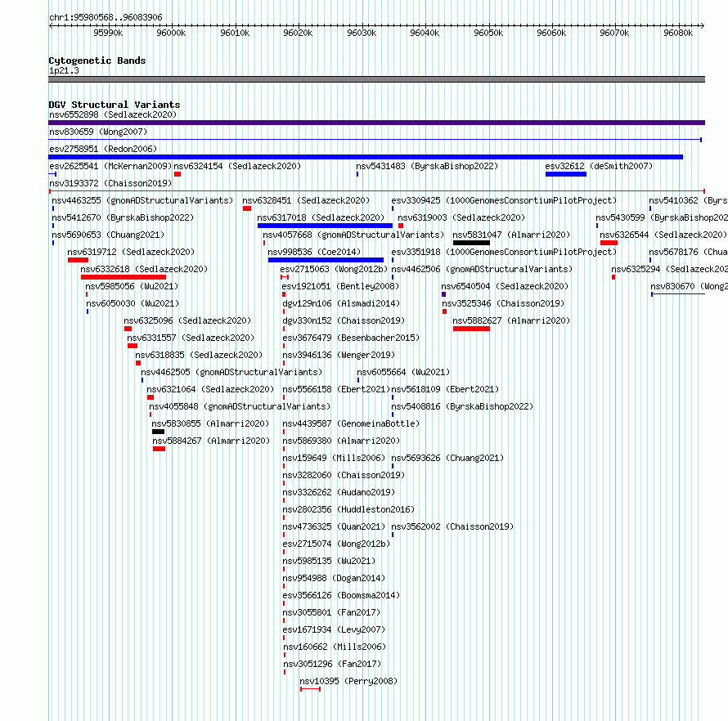Select the black nsv5831047 variant bar

(471, 243)
